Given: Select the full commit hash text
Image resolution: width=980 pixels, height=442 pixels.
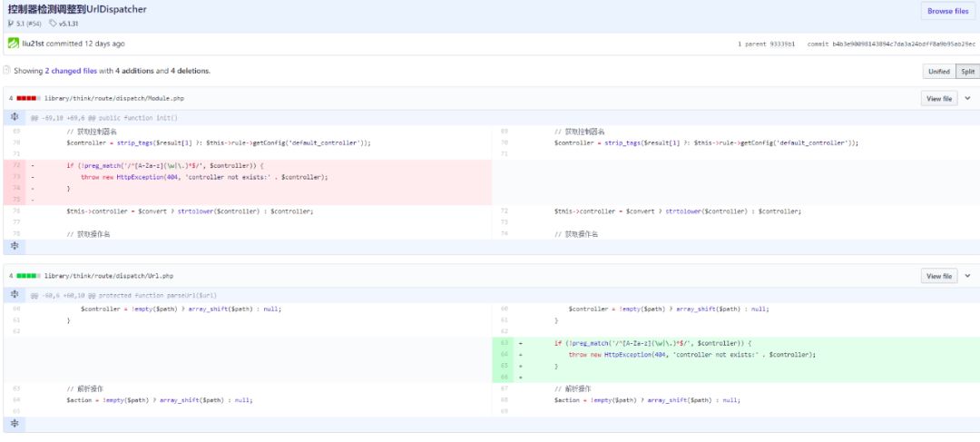Looking at the screenshot, I should pos(903,44).
